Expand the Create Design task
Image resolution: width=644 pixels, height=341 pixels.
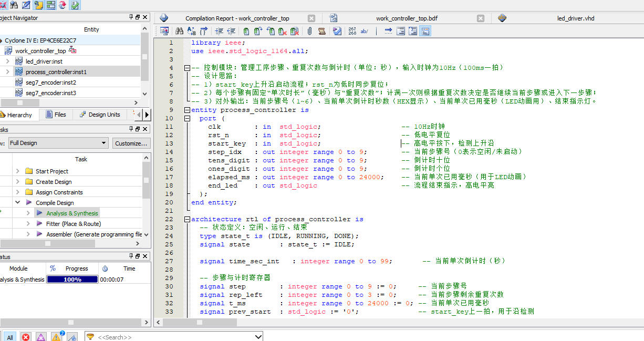[17, 182]
